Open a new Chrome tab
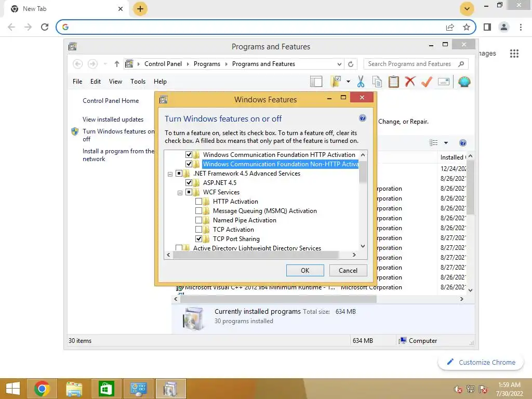Screen dimensions: 532x399 tap(140, 9)
